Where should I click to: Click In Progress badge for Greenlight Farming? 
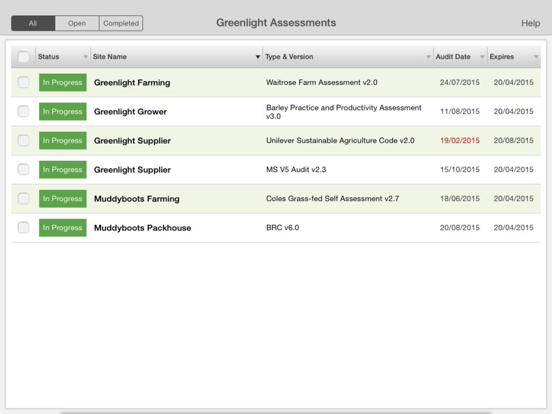coord(63,82)
